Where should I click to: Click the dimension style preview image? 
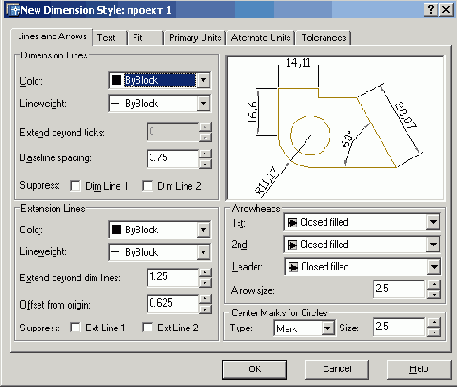pos(335,128)
